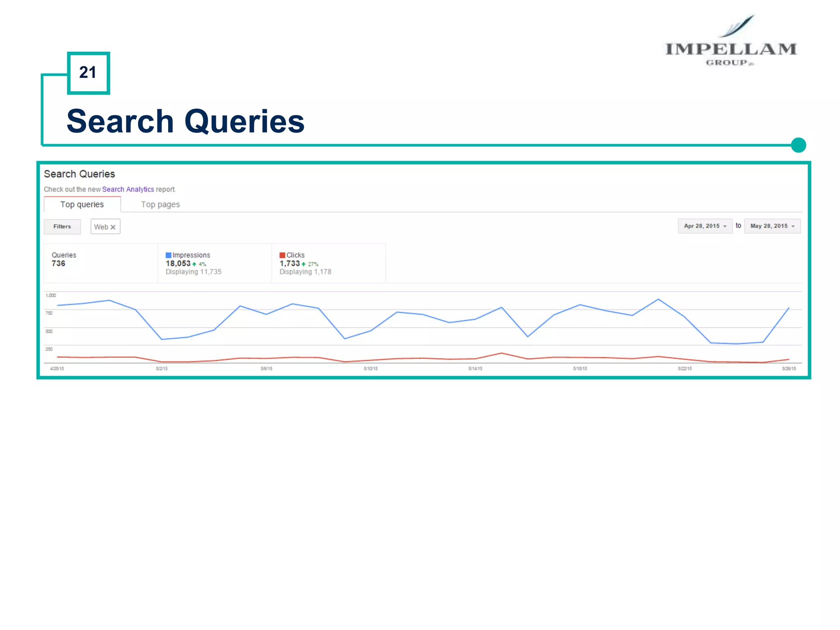
Task: Click the red Clicks legend square
Action: pos(282,255)
